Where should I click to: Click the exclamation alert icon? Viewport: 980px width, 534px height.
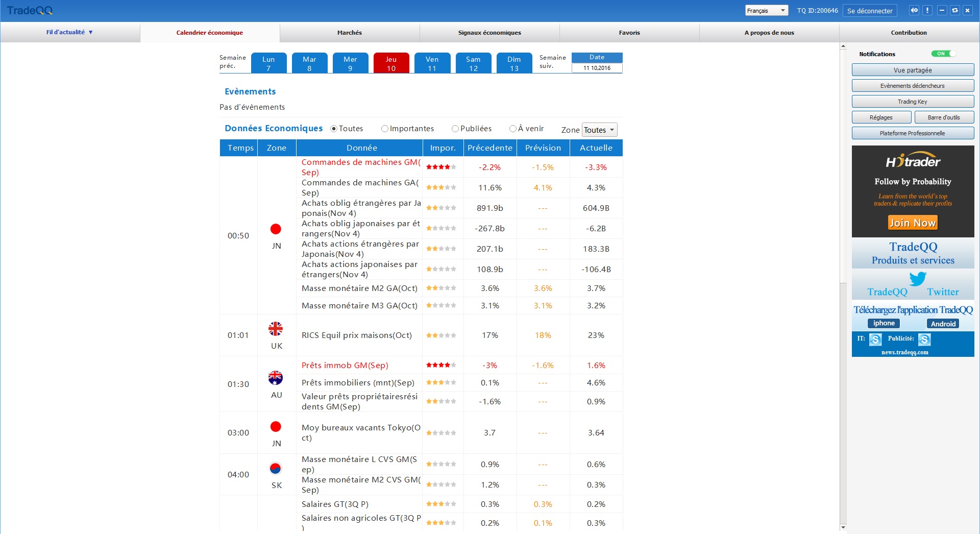coord(927,10)
